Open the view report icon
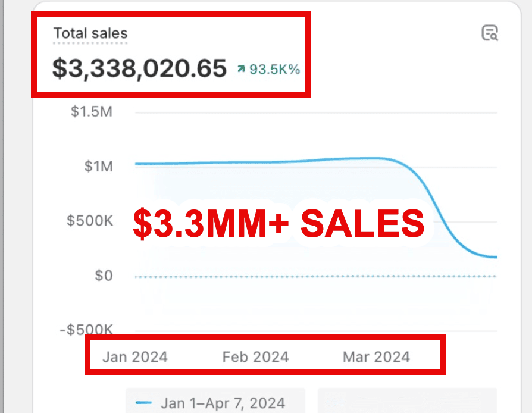The width and height of the screenshot is (532, 413). point(489,33)
